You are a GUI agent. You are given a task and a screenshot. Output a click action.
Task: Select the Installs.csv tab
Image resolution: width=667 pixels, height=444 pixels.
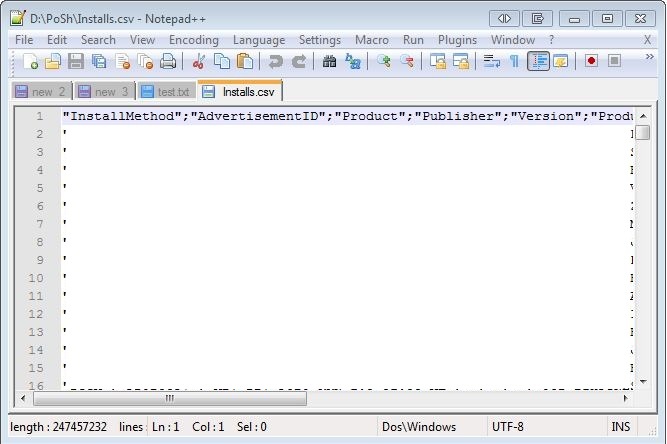(240, 91)
